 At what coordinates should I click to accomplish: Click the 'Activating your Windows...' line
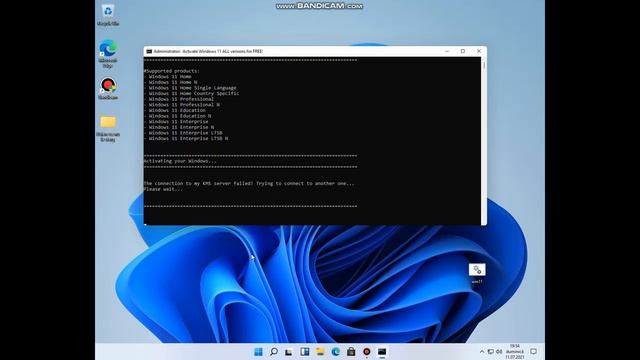[180, 161]
